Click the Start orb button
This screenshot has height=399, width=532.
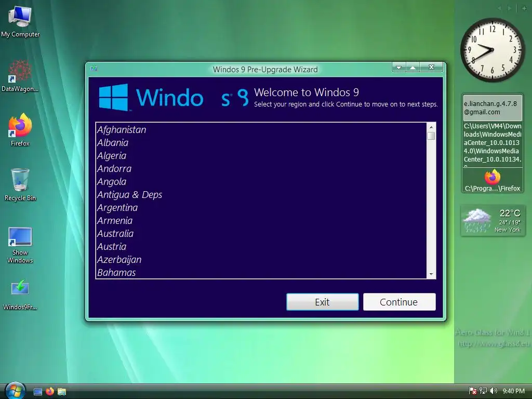[x=15, y=390]
